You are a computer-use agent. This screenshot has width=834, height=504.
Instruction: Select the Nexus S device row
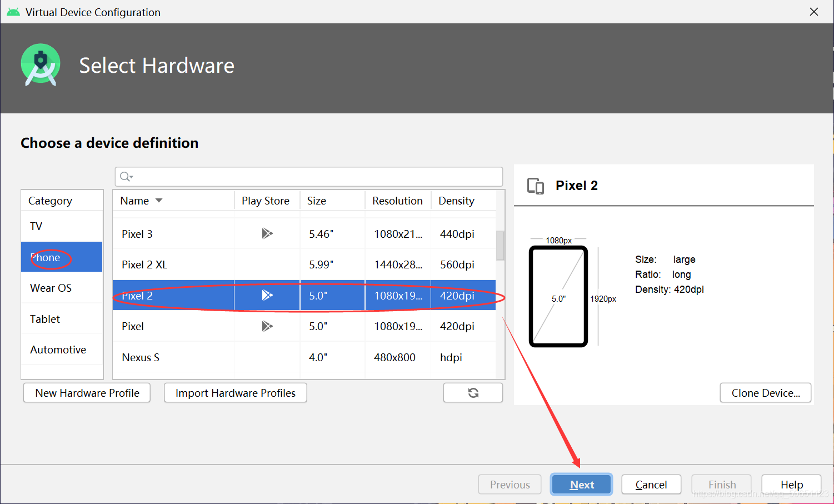304,357
